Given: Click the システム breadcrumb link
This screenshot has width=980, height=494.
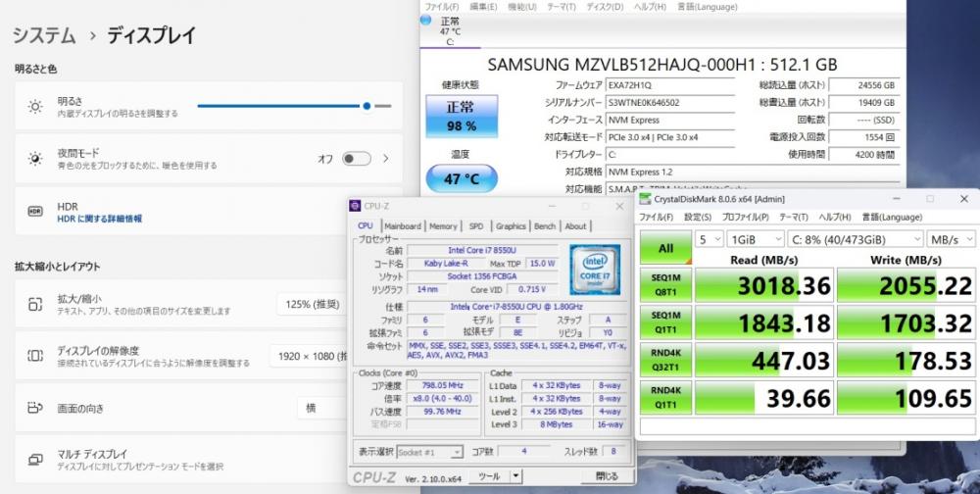Looking at the screenshot, I should (x=44, y=35).
